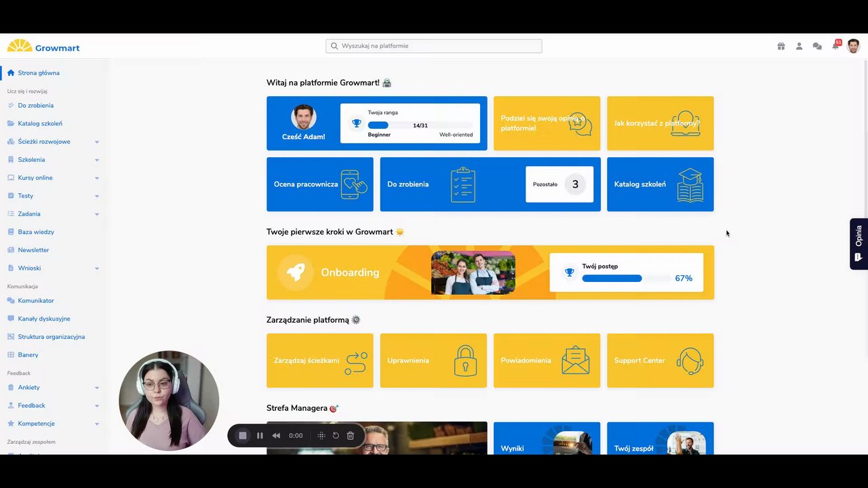Viewport: 868px width, 488px height.
Task: Expand the Ankiety submenu arrow
Action: point(97,388)
